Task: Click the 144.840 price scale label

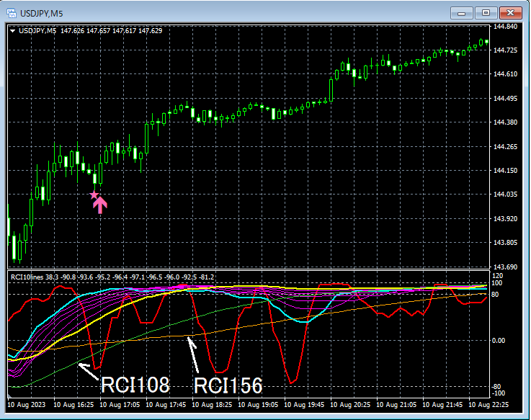Action: (x=506, y=27)
